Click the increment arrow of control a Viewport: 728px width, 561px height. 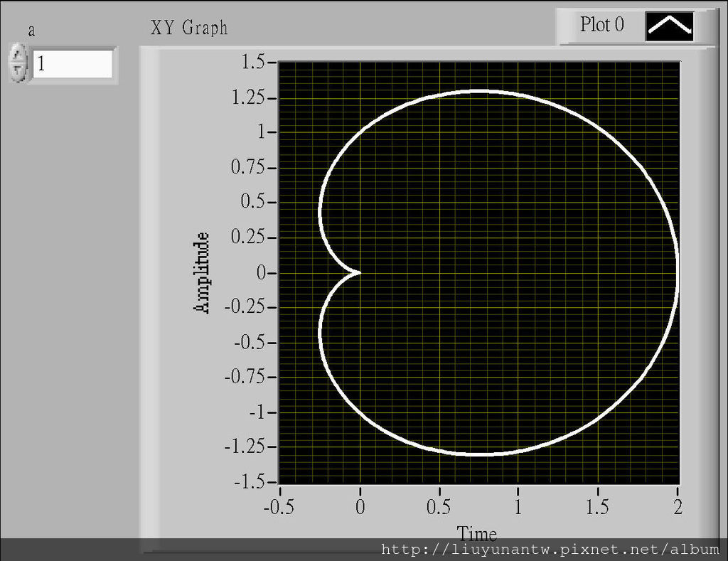click(x=18, y=54)
